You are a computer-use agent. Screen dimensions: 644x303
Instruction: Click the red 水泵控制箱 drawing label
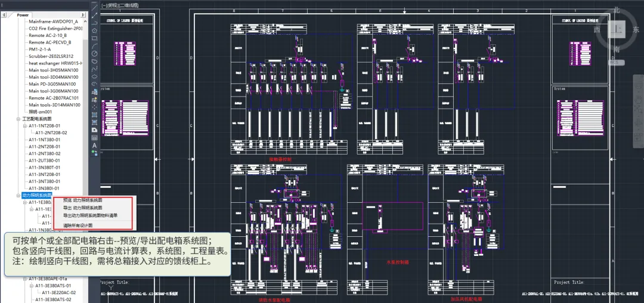coord(398,261)
